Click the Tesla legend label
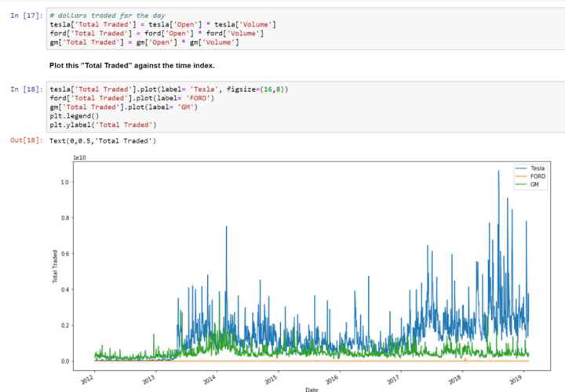The image size is (565, 392). (x=538, y=169)
